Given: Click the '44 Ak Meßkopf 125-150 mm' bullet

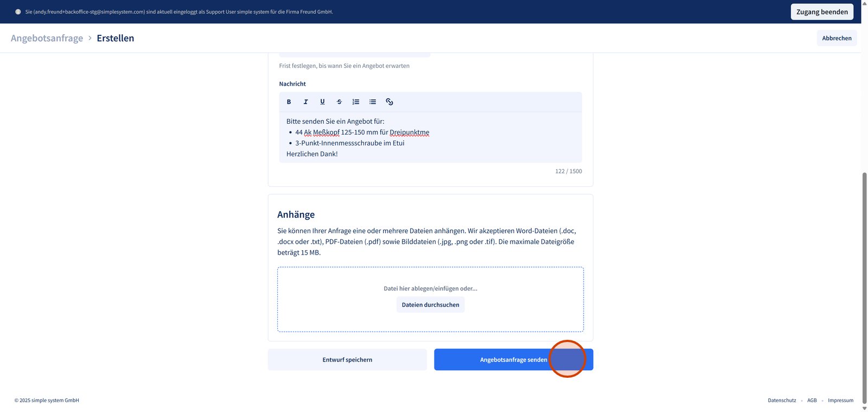Looking at the screenshot, I should coord(362,132).
